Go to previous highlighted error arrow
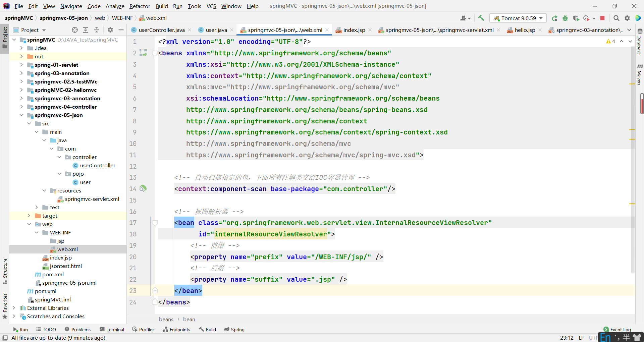This screenshot has width=644, height=342. pos(622,41)
